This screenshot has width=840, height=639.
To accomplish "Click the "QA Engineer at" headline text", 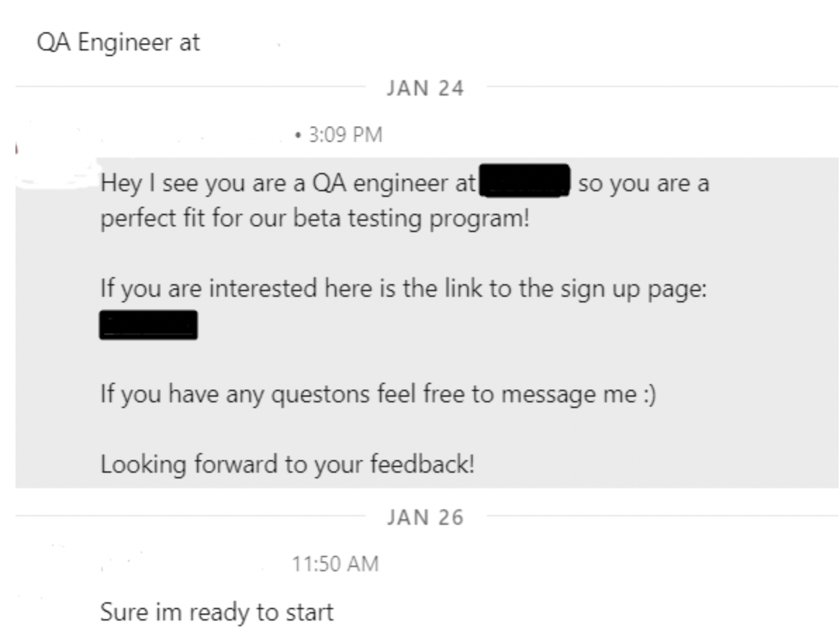I will pos(118,43).
